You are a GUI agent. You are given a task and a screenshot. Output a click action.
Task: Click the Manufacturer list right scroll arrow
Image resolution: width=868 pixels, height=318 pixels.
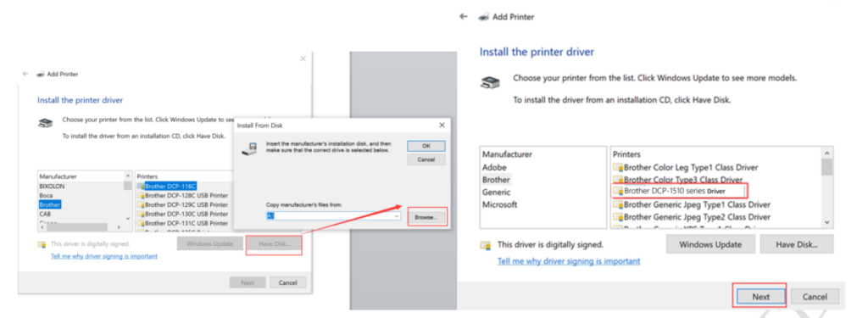[119, 228]
